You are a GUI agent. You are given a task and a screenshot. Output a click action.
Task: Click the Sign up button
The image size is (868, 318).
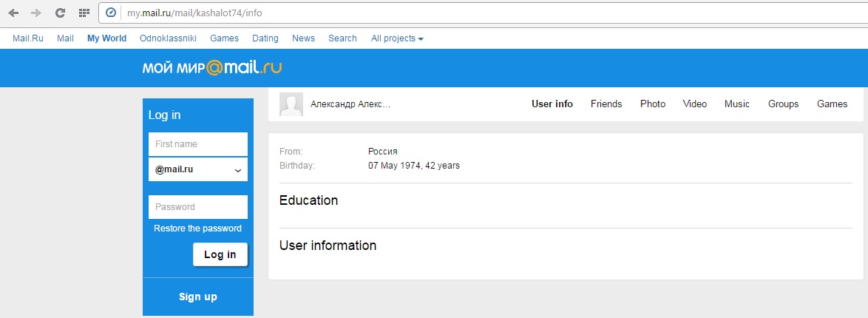click(x=197, y=297)
